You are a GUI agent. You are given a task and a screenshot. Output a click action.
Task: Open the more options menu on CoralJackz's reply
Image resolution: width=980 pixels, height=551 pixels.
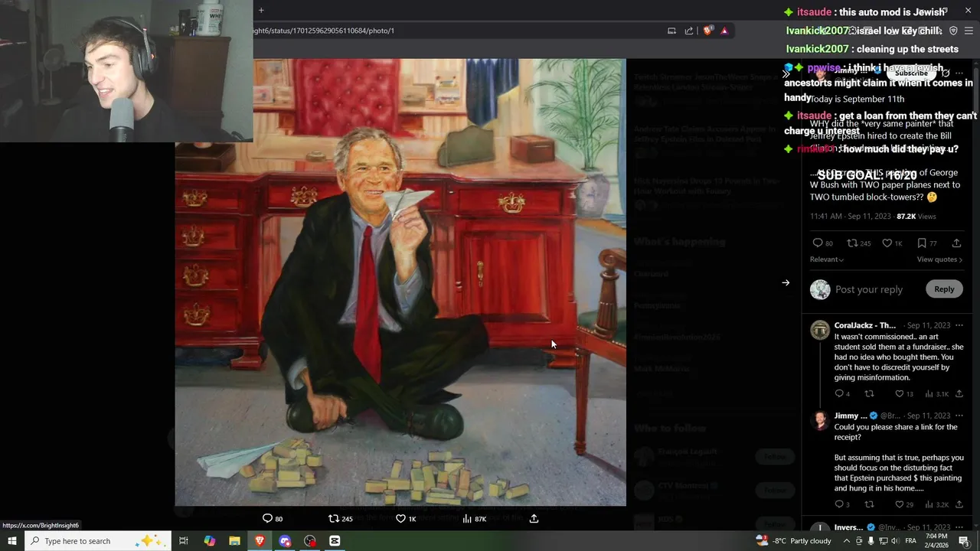(959, 325)
